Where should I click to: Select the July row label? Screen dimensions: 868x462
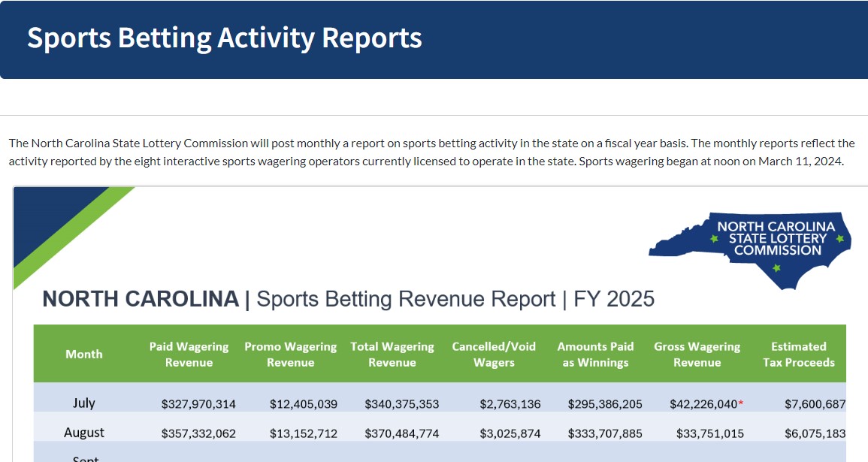84,403
